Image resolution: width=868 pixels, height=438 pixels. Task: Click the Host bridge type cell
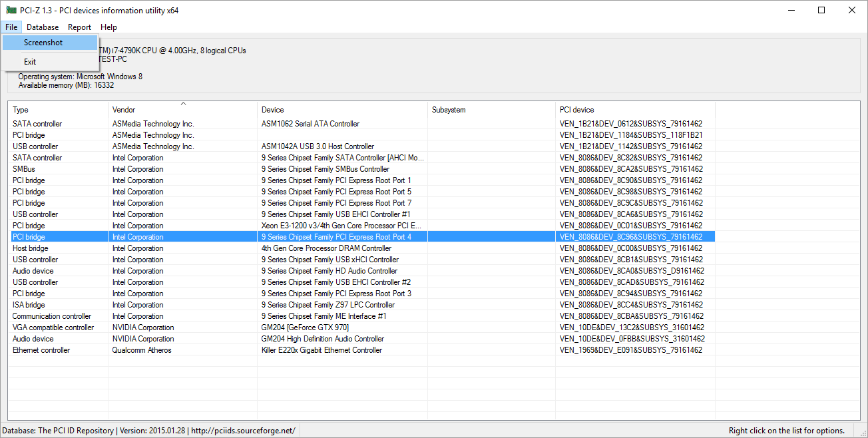click(x=30, y=248)
